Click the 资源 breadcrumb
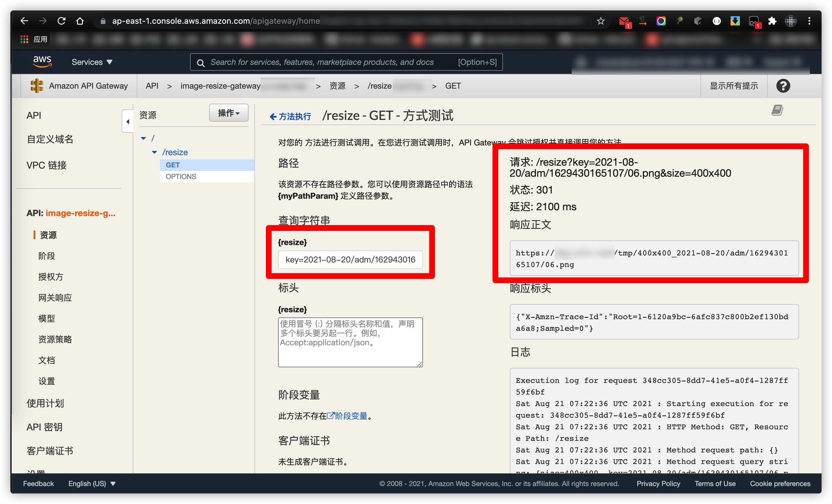Viewport: 832px width, 504px height. pos(337,86)
